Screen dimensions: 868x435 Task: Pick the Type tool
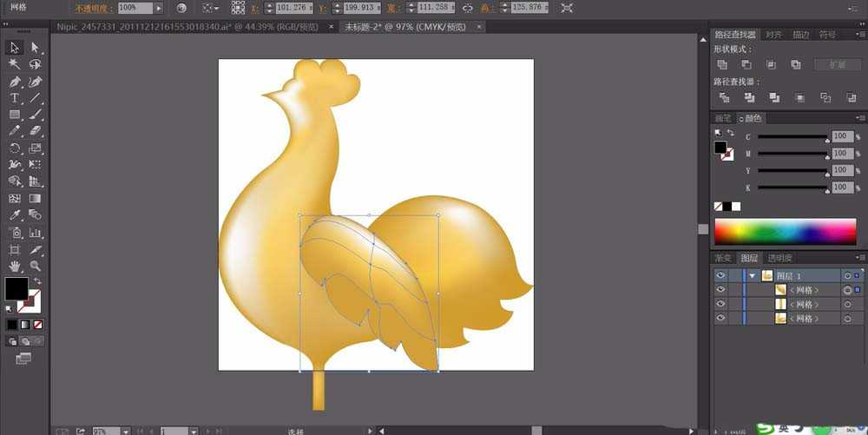point(15,98)
